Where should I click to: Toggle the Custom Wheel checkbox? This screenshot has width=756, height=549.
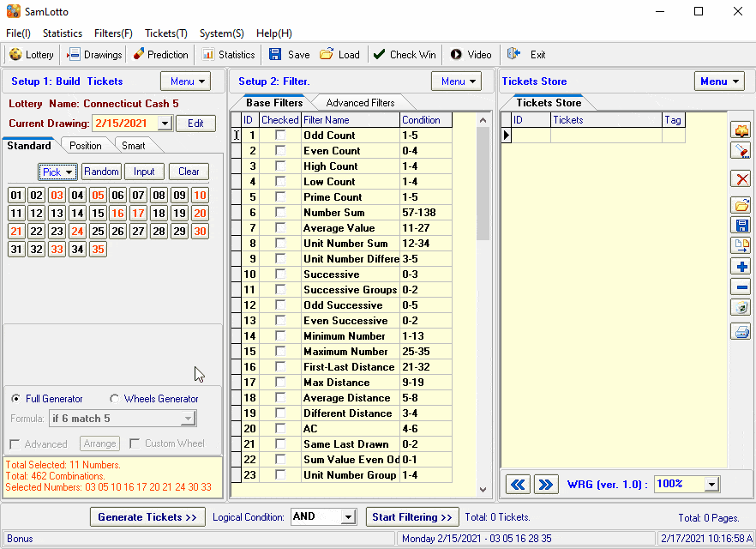[x=135, y=443]
